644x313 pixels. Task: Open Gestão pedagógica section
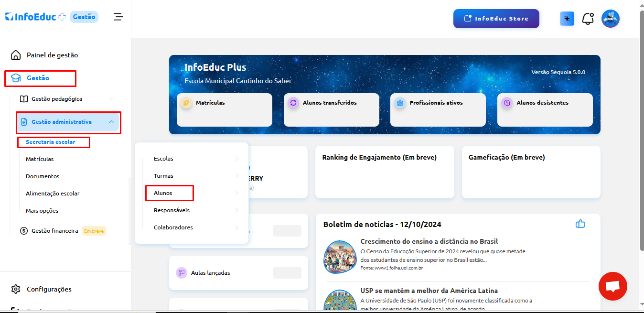[57, 99]
